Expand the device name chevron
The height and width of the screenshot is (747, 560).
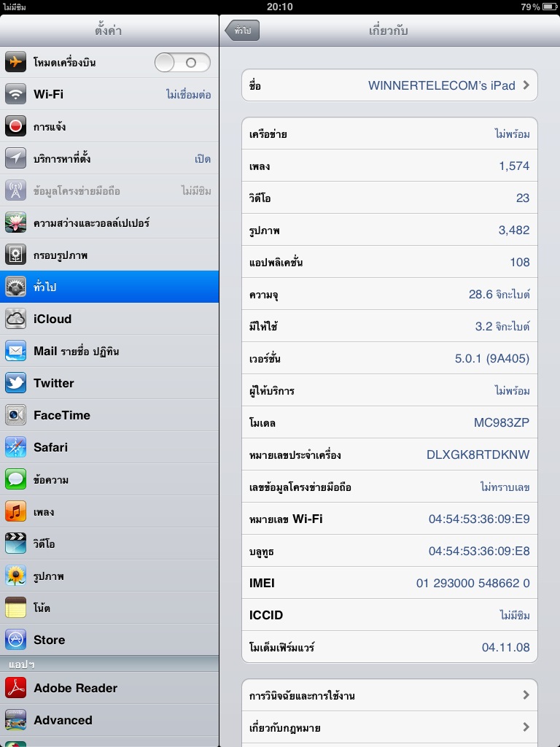tap(526, 85)
